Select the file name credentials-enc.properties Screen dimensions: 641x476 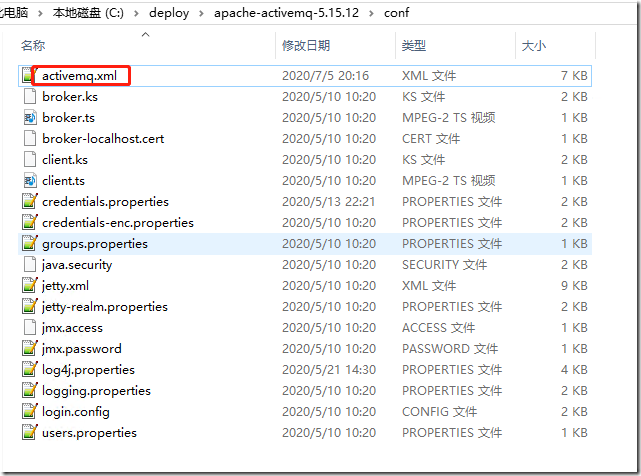point(118,222)
